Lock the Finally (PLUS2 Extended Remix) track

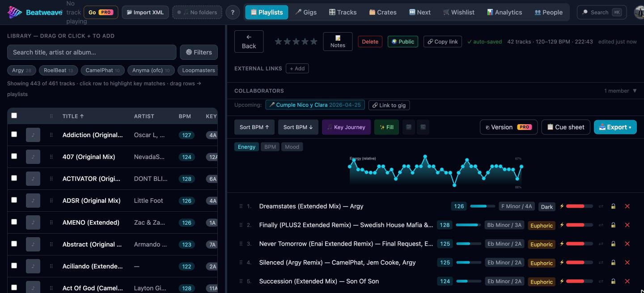613,225
